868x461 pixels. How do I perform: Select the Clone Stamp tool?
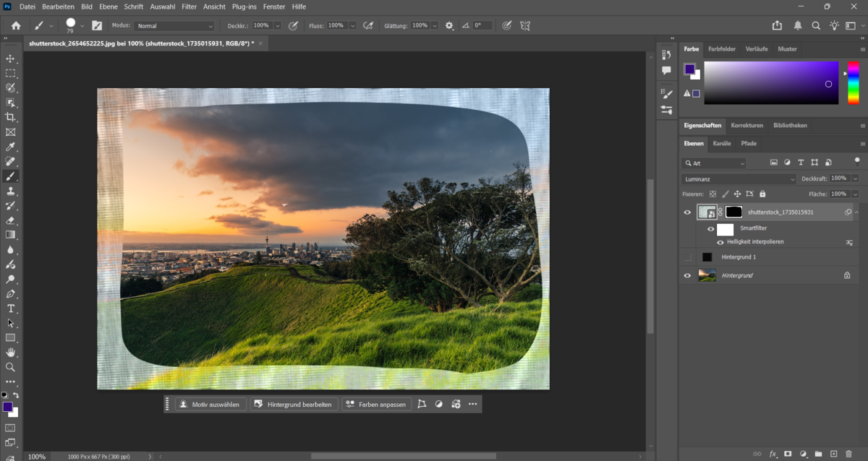point(11,190)
